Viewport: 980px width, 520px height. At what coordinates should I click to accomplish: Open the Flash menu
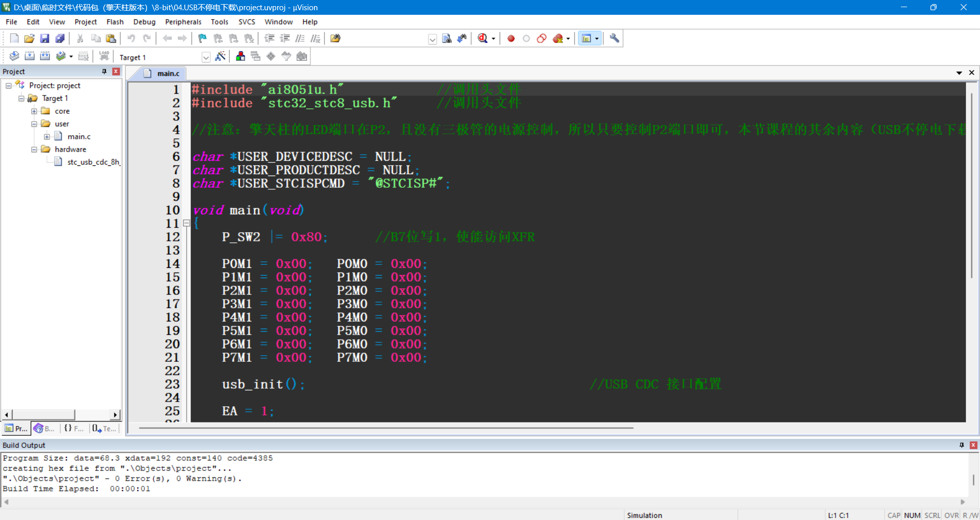coord(115,22)
